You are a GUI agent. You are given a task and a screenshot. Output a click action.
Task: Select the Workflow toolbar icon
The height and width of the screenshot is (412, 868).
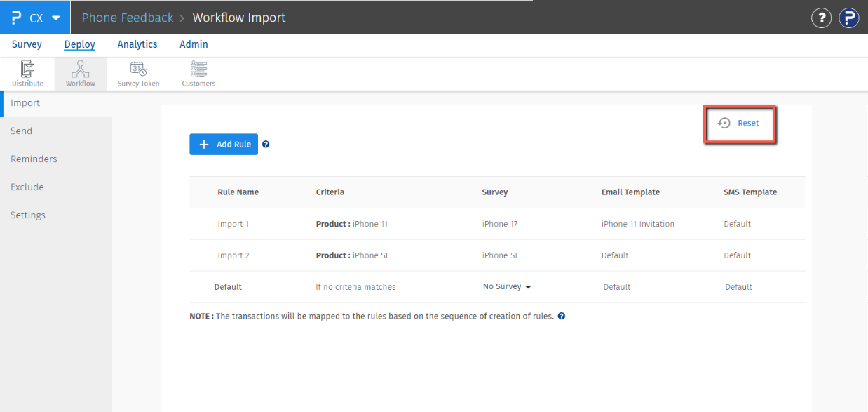pos(81,74)
